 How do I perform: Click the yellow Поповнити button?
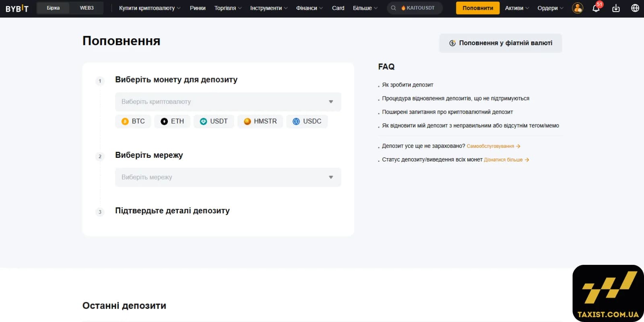pos(478,8)
